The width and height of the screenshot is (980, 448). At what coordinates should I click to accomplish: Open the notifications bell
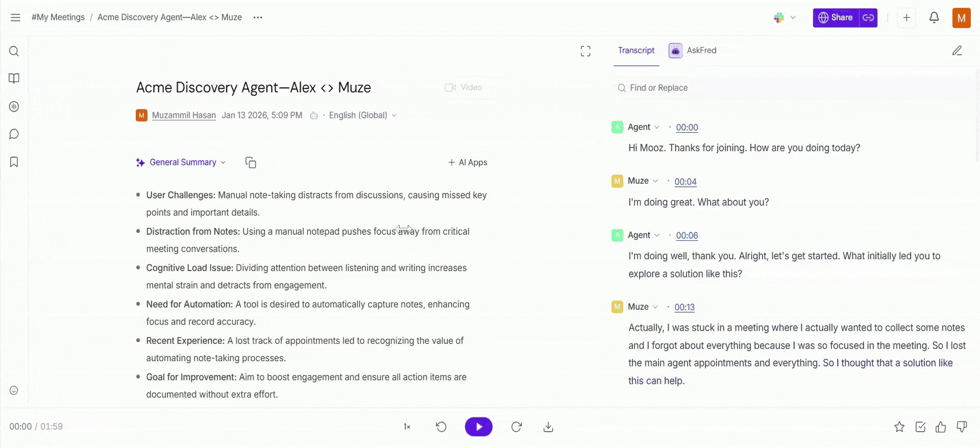click(x=934, y=18)
